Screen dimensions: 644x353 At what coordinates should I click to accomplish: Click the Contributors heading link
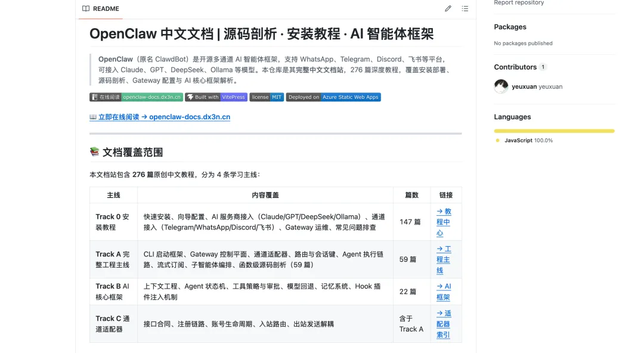515,67
